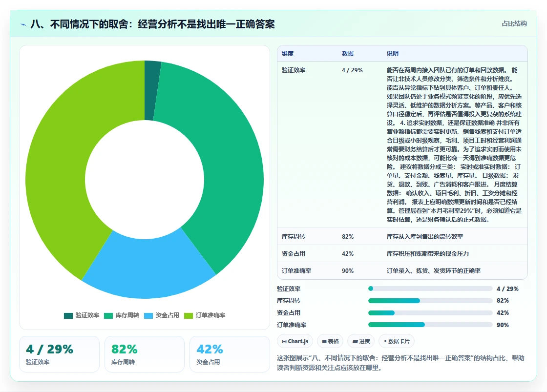Click the 库存周转 table row label
Screen dimensions: 547x392
pyautogui.click(x=294, y=236)
